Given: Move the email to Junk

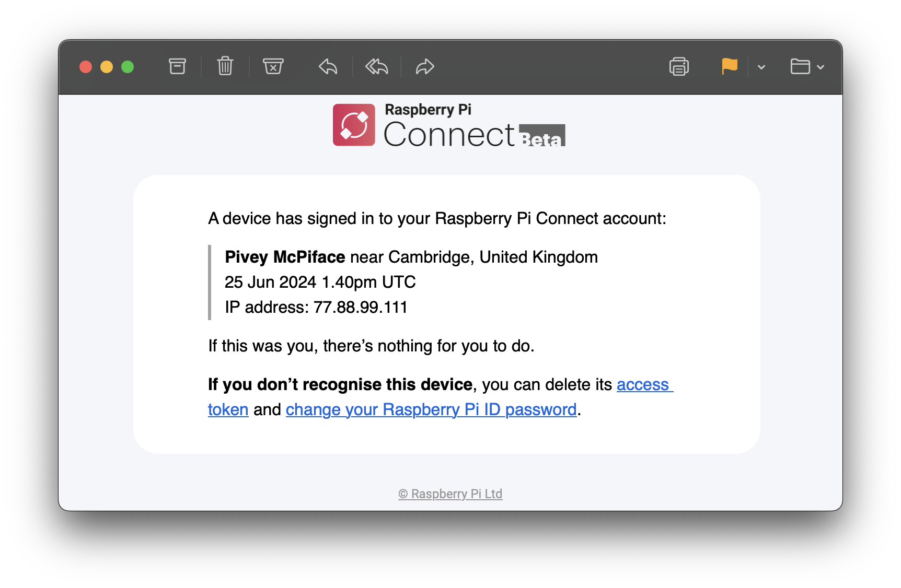Looking at the screenshot, I should point(273,66).
